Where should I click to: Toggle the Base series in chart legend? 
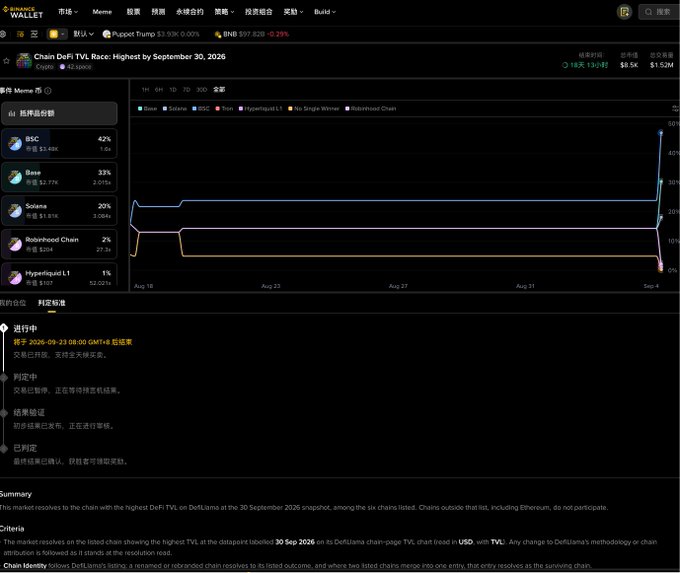click(x=147, y=108)
